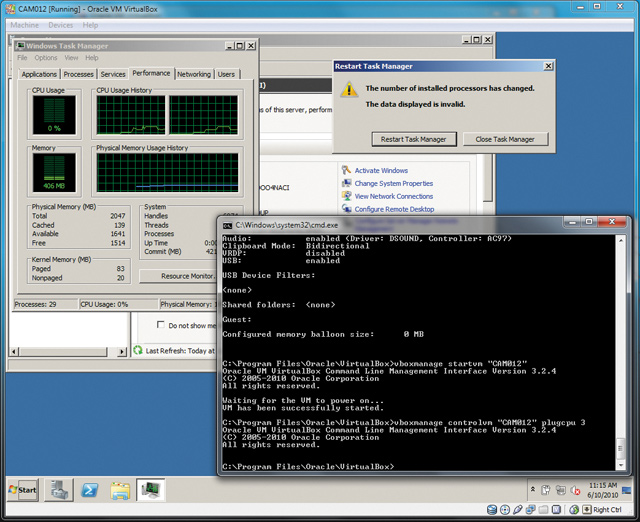Click the virtualization features status icon
The height and width of the screenshot is (522, 640).
click(x=556, y=509)
